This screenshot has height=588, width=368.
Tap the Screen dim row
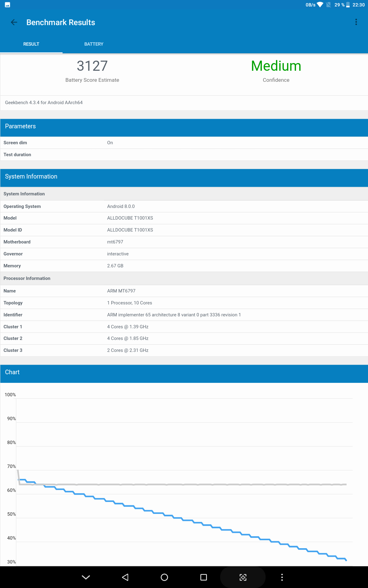tap(184, 143)
